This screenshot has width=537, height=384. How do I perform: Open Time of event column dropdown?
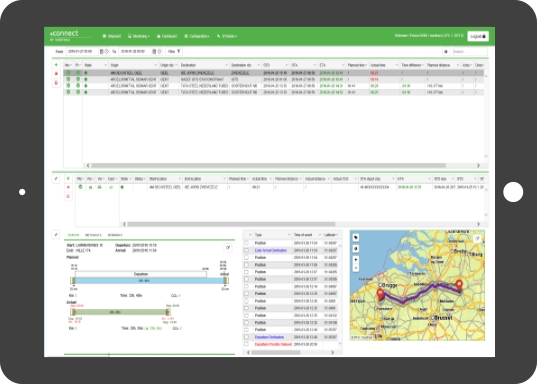(x=319, y=235)
